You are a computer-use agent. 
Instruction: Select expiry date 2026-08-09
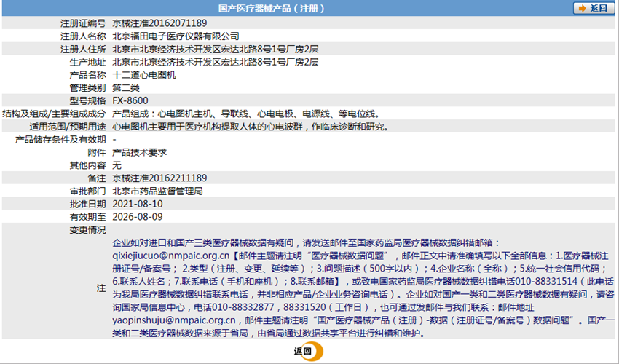[138, 217]
